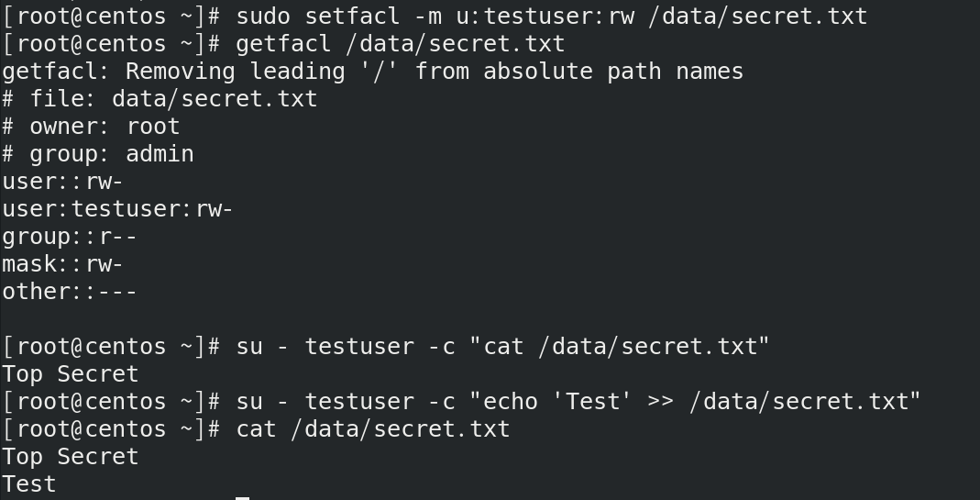
Task: Click the '# owner: root' line
Action: 91,126
